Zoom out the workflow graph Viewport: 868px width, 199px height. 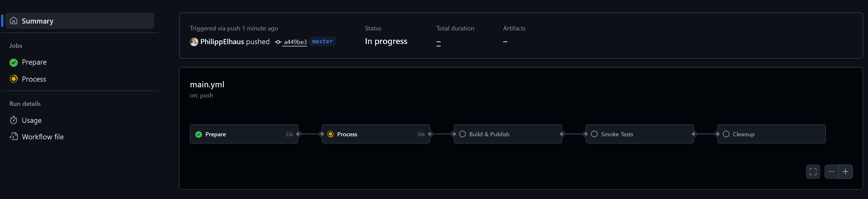click(831, 172)
